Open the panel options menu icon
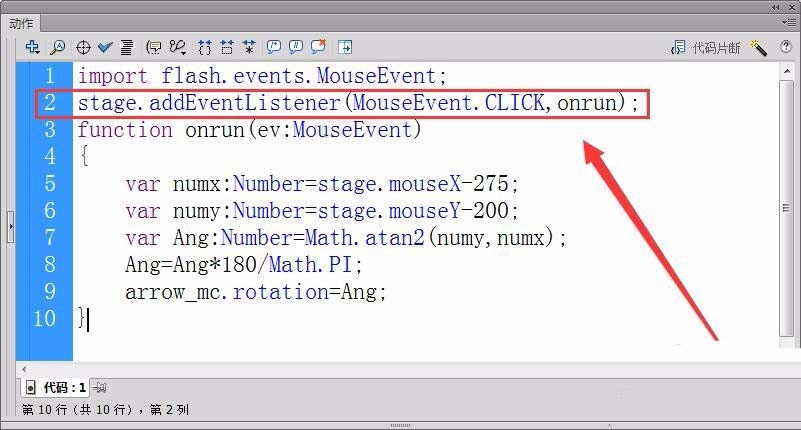This screenshot has width=801, height=430. click(x=788, y=22)
